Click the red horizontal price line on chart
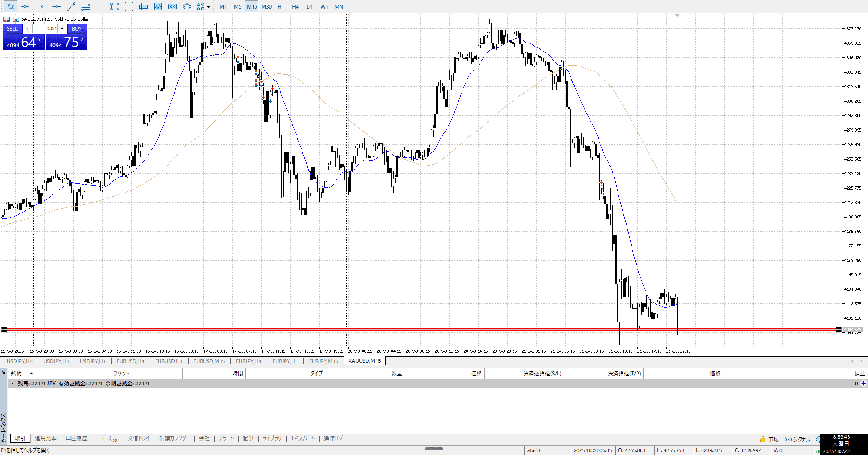The height and width of the screenshot is (455, 868). tap(407, 329)
